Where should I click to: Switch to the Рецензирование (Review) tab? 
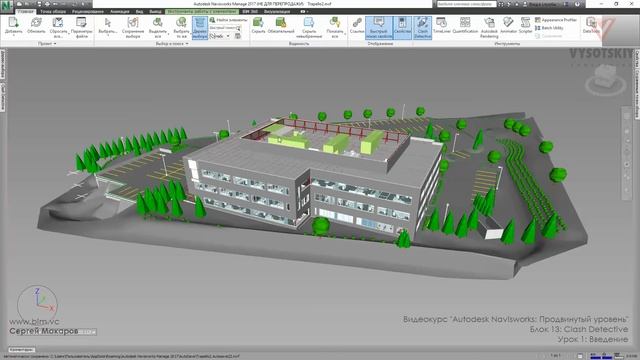tap(88, 11)
